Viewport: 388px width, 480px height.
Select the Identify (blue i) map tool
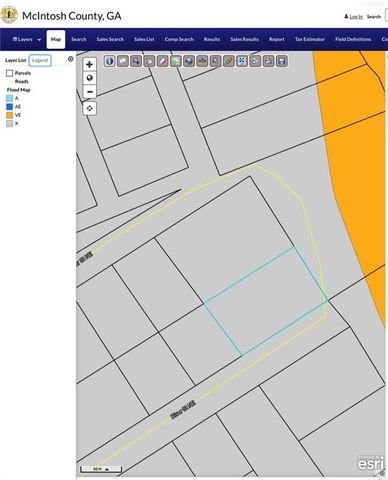[110, 61]
